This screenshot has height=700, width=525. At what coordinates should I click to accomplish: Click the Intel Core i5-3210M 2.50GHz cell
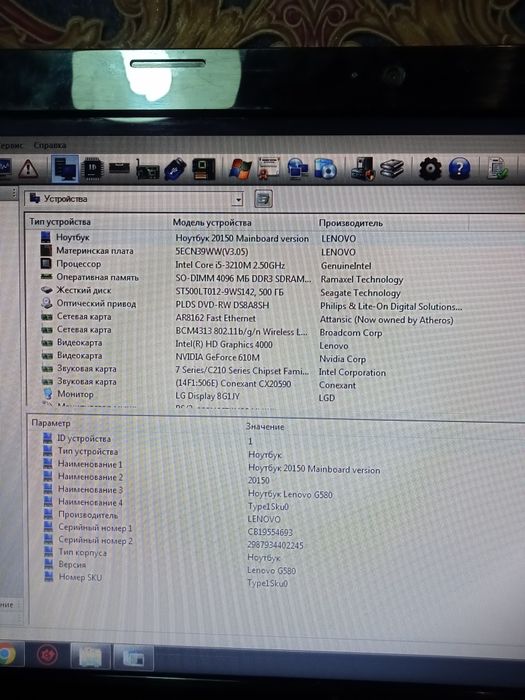click(230, 265)
